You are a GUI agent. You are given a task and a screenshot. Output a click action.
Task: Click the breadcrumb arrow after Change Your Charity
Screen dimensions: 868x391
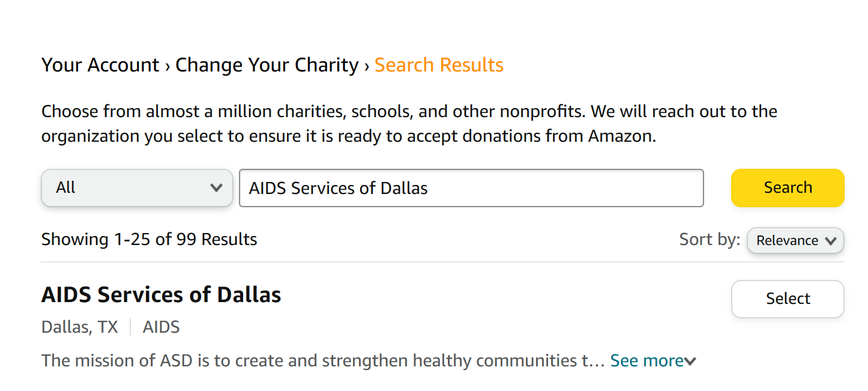point(367,65)
